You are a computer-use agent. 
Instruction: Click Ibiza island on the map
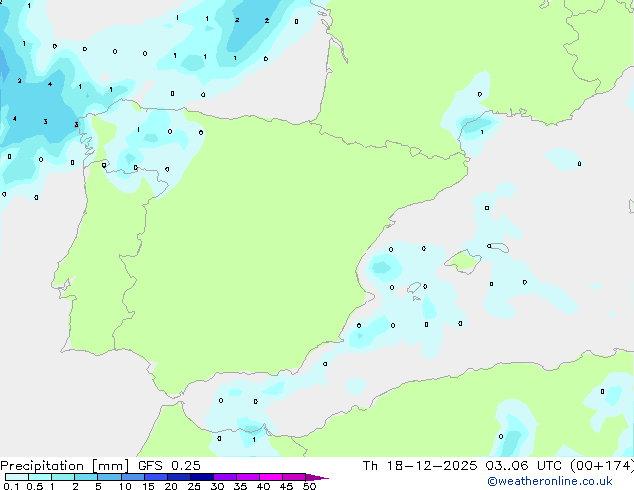click(415, 288)
